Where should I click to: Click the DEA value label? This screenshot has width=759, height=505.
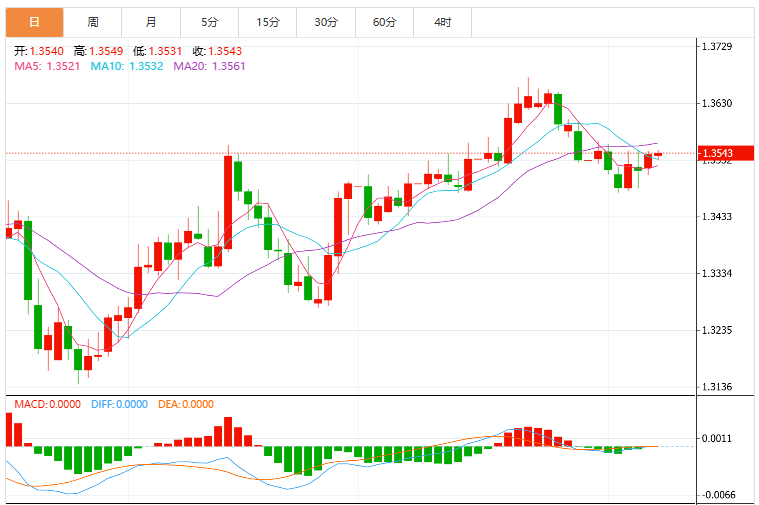click(x=186, y=404)
